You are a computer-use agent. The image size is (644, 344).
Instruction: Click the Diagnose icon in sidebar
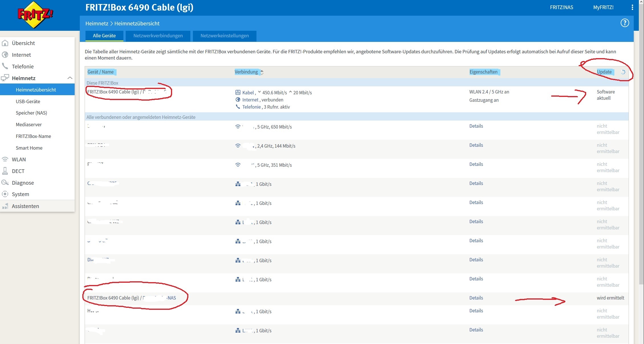5,183
